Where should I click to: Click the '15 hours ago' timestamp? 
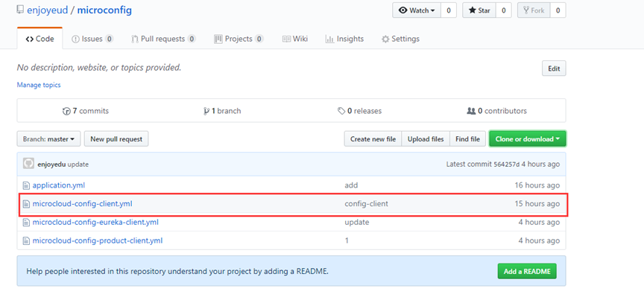click(537, 203)
